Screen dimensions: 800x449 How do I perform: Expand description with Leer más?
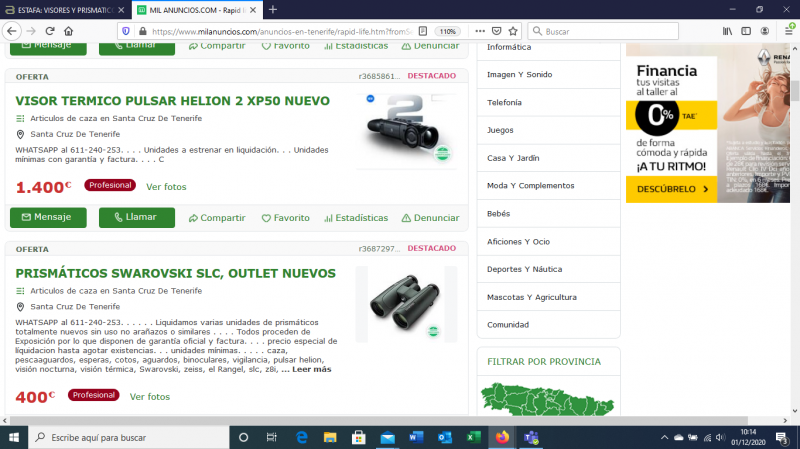click(x=306, y=369)
